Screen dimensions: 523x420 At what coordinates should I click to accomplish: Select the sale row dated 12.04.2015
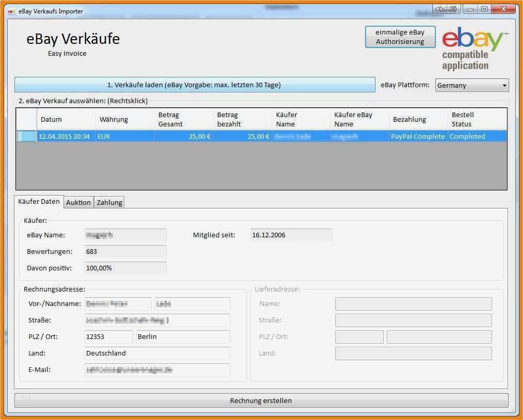[206, 136]
